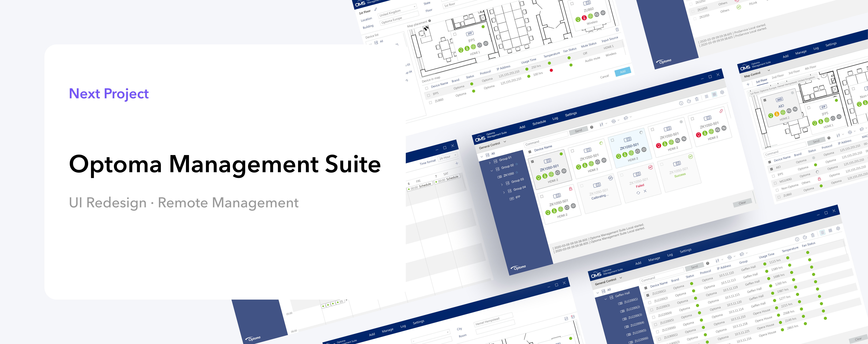
Task: Click Send button in Geffen Hall list window
Action: tap(694, 267)
